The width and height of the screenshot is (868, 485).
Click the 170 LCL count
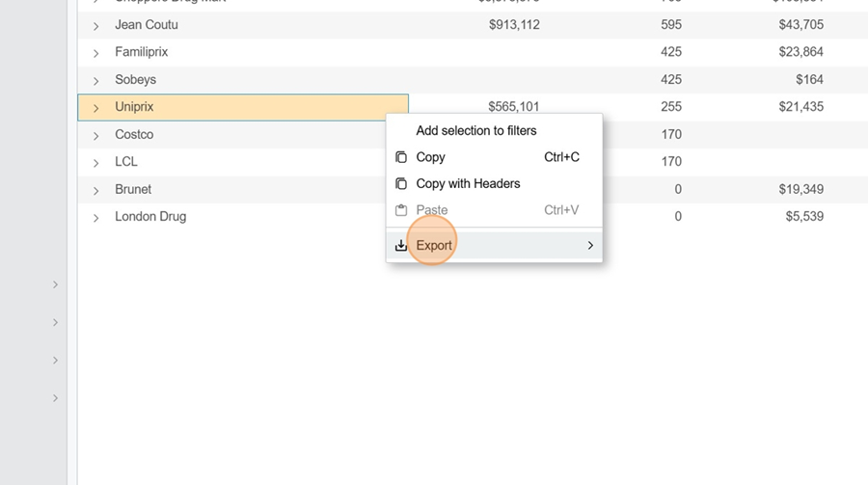tap(671, 162)
